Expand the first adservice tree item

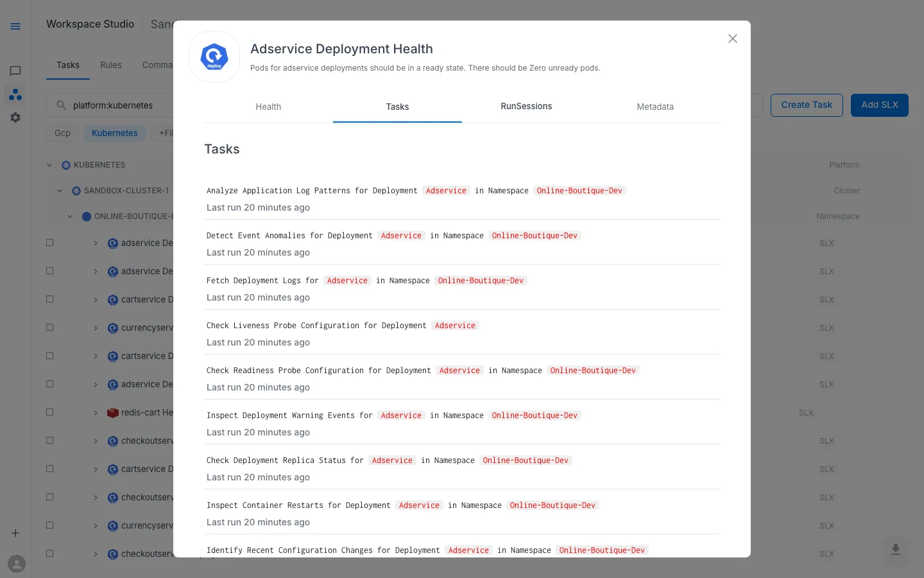point(96,243)
